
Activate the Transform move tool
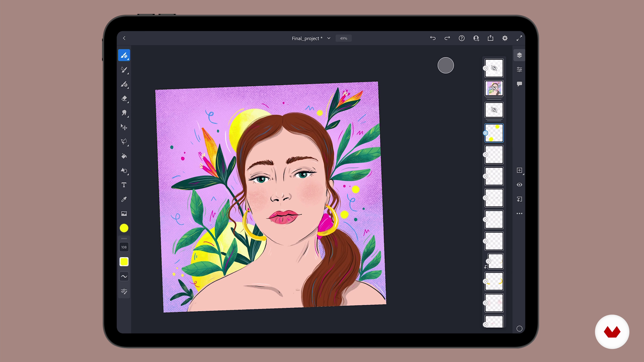[x=124, y=127]
